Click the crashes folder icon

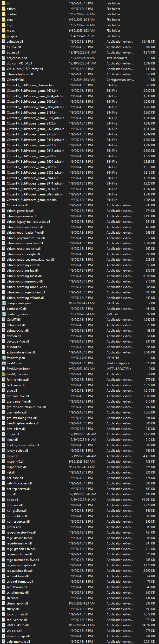[x=3, y=14]
